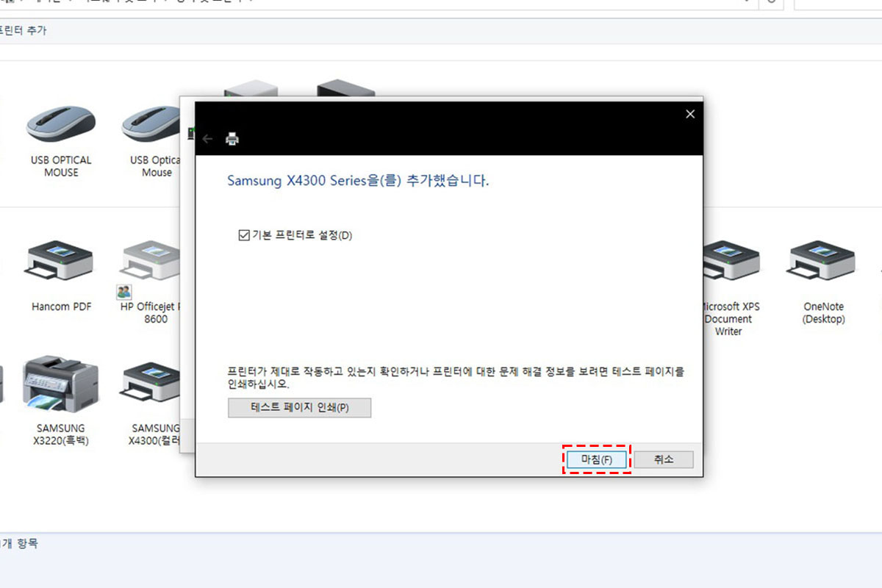Close the add printer wizard dialog

pos(689,114)
